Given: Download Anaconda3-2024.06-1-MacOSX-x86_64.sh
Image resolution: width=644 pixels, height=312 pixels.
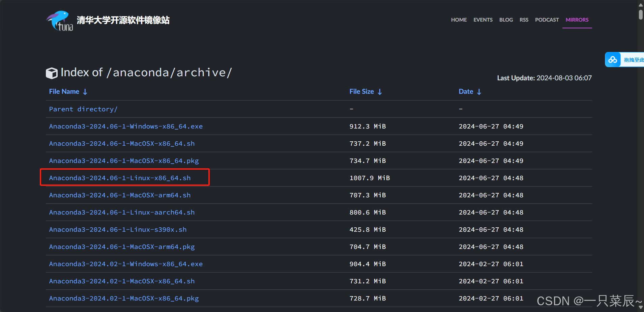Looking at the screenshot, I should pyautogui.click(x=122, y=143).
